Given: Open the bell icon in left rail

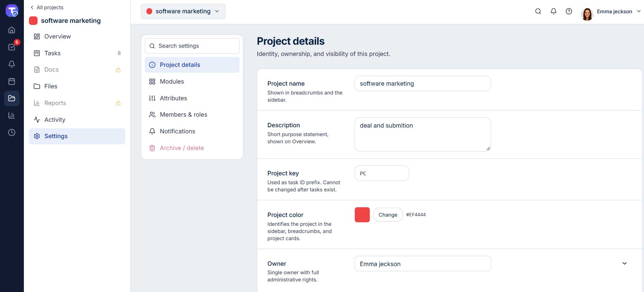Looking at the screenshot, I should tap(12, 64).
